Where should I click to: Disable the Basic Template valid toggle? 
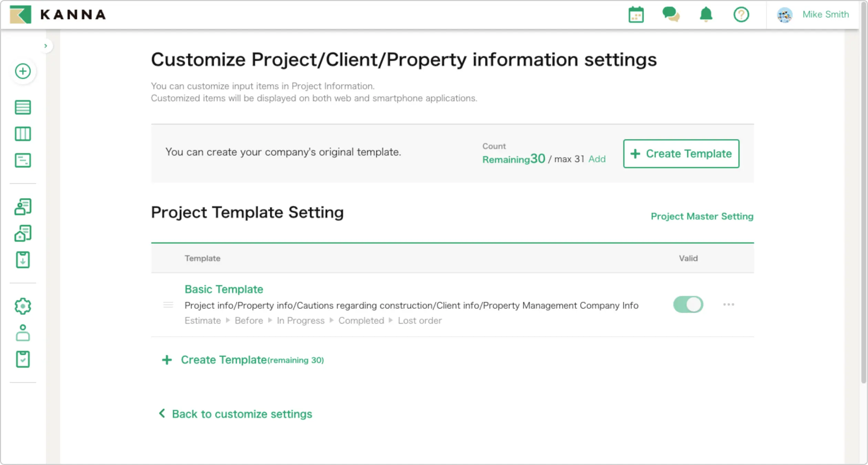pyautogui.click(x=688, y=304)
